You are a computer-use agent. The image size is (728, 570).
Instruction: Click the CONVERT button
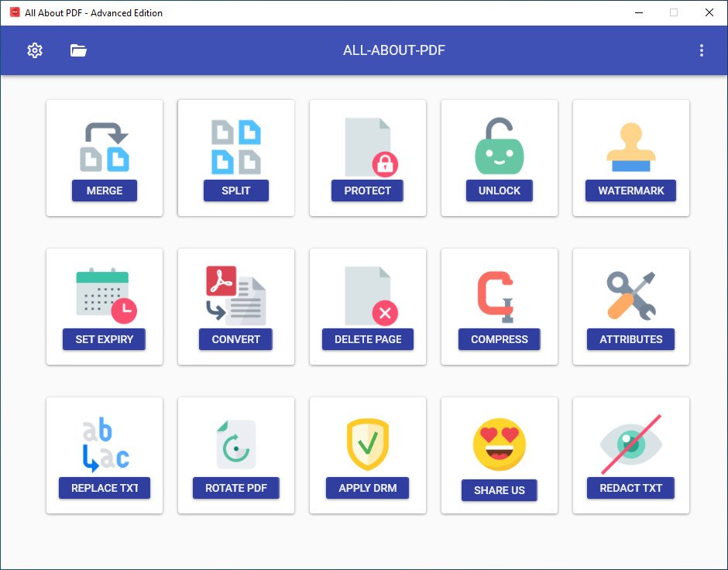coord(235,339)
